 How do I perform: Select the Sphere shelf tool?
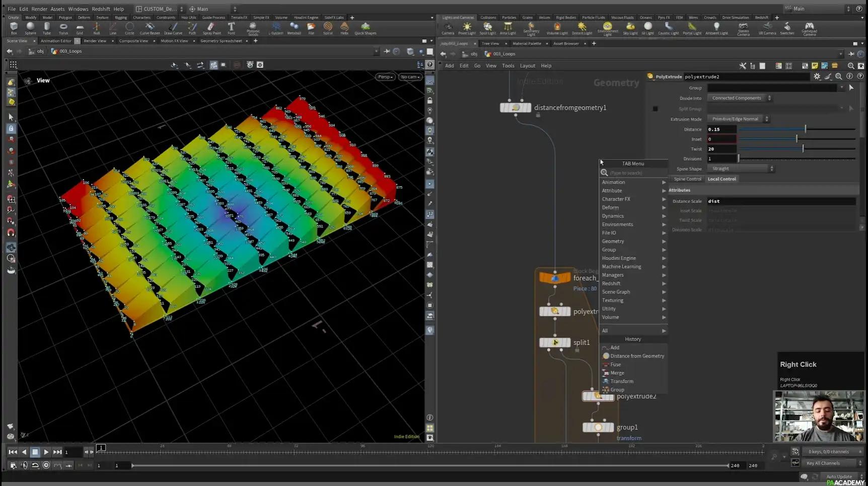pyautogui.click(x=30, y=28)
